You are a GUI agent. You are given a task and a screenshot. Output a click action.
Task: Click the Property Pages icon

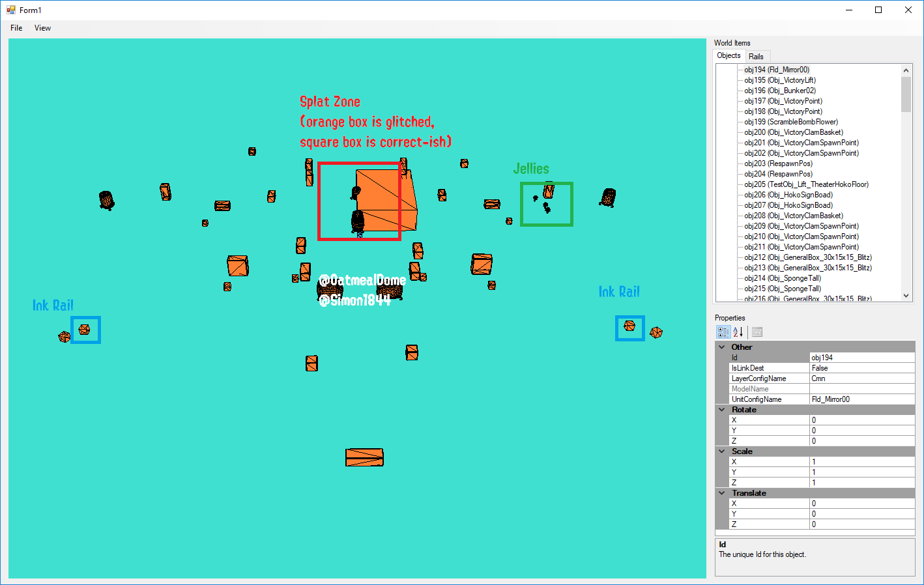point(757,332)
